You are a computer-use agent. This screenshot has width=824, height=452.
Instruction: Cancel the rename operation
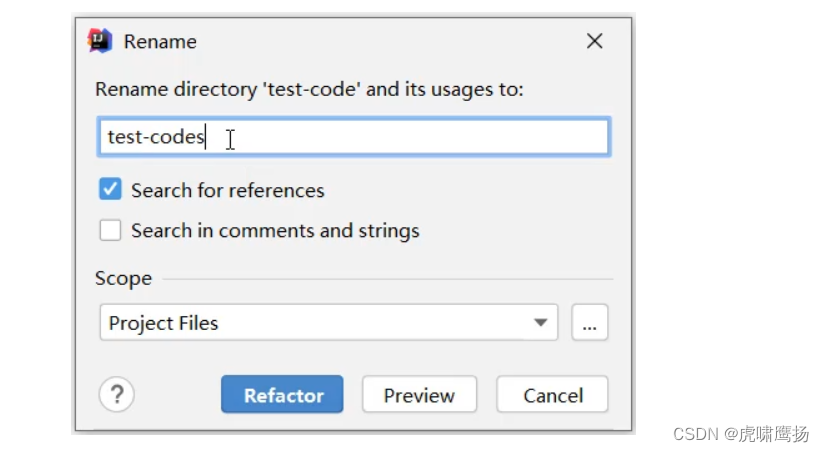[552, 395]
